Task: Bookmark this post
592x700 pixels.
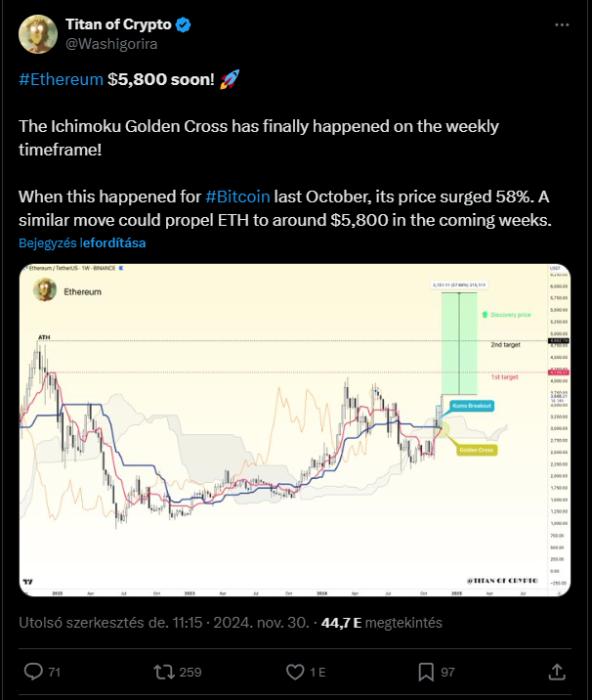Action: (x=426, y=672)
